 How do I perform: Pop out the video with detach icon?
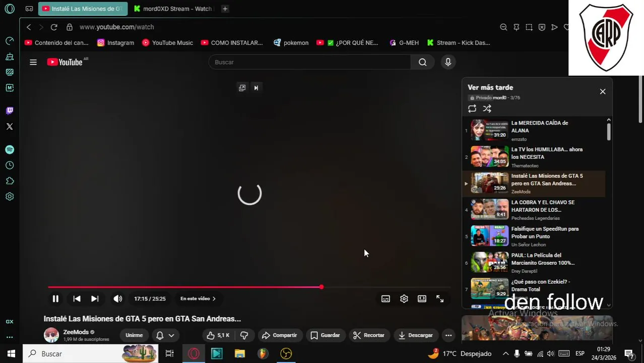(242, 88)
